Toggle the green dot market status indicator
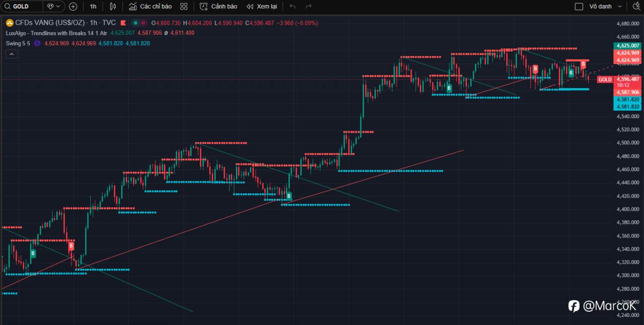 point(135,23)
